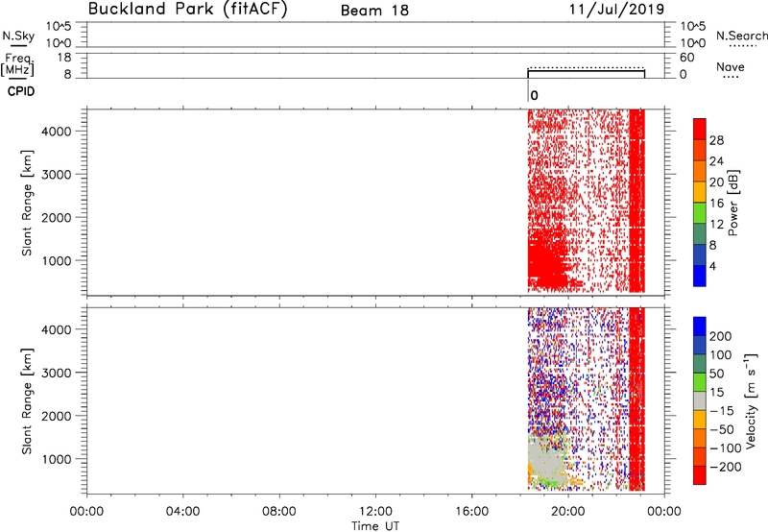Click the Velocity [m s-1] colorbar title
The height and width of the screenshot is (532, 768).
coord(751,400)
